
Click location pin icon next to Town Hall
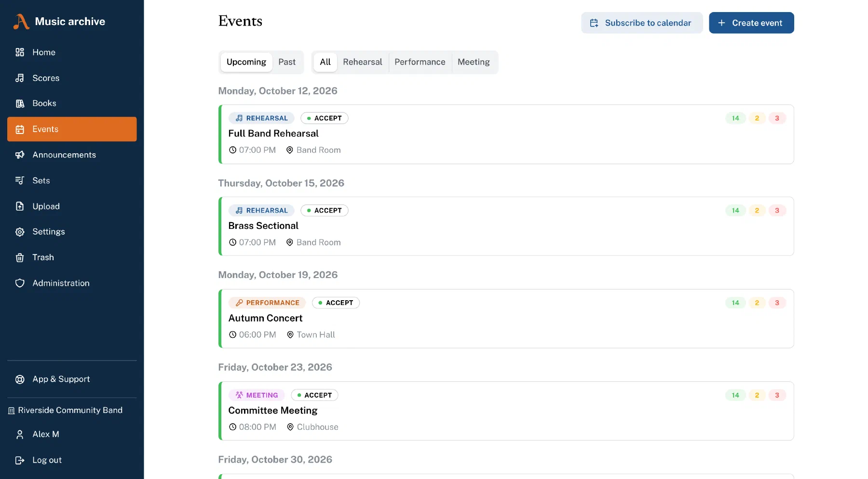tap(290, 334)
